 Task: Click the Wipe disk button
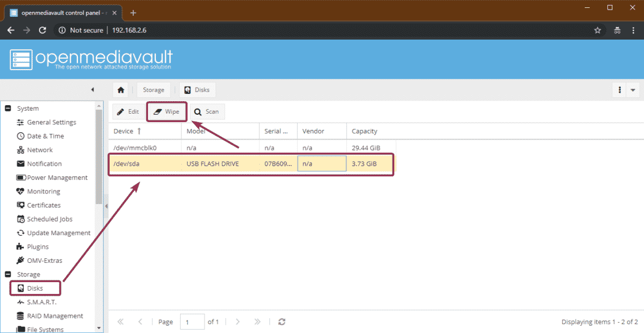[167, 111]
